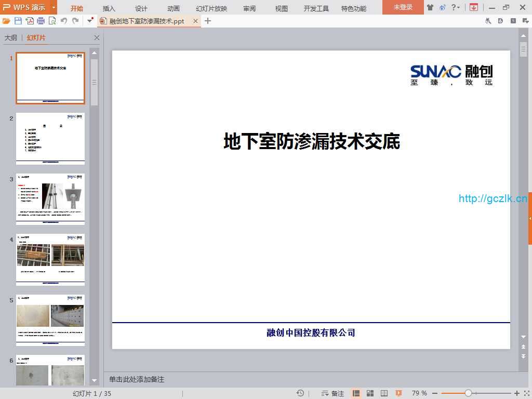The image size is (532, 399).
Task: Export to PDF icon
Action: 30,21
